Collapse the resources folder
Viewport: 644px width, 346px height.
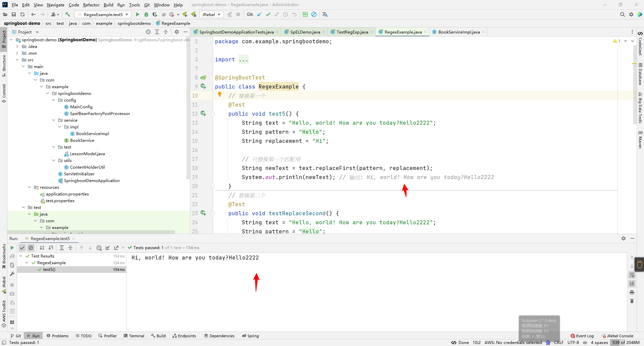29,187
